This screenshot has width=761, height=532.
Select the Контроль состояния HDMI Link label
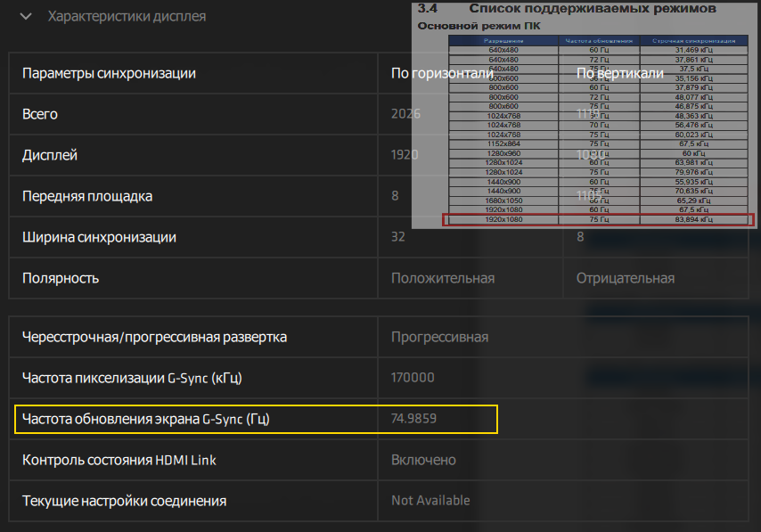[x=119, y=460]
